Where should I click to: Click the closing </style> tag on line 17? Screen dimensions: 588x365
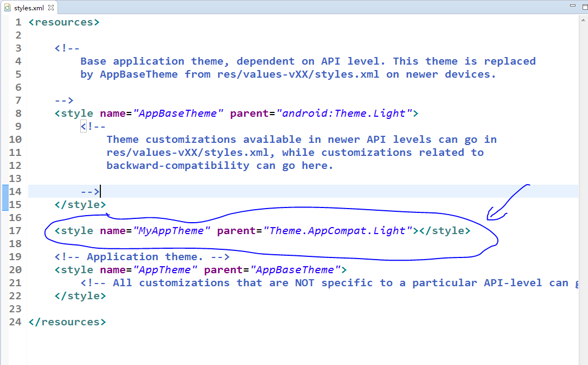[445, 230]
